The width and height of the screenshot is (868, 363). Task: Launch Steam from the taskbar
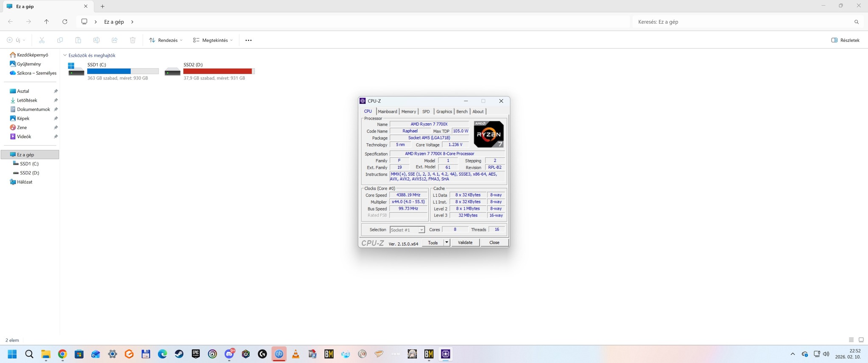click(179, 354)
